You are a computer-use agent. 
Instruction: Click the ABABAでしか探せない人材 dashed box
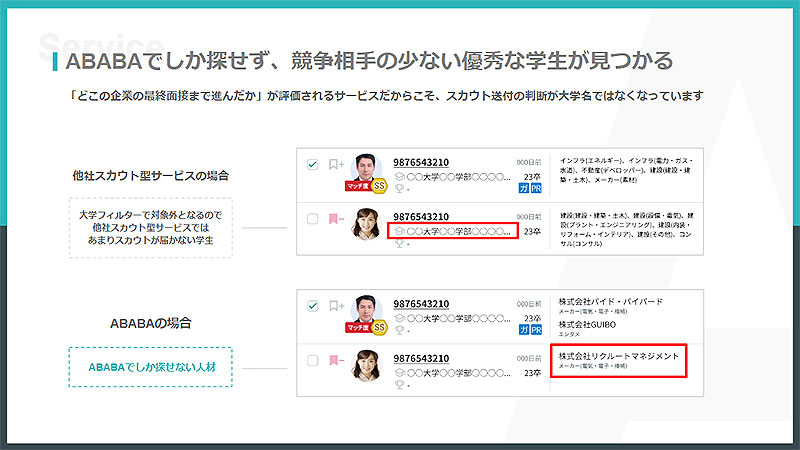(150, 367)
